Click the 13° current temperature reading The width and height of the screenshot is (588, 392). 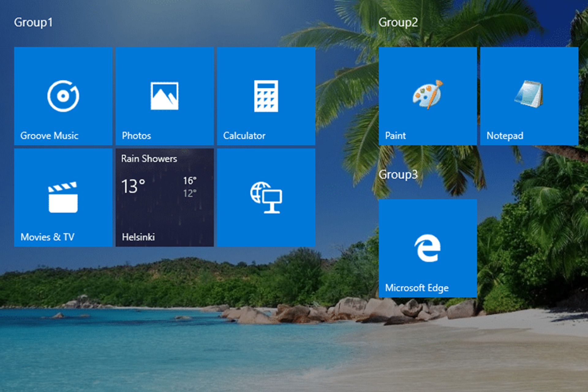(133, 186)
